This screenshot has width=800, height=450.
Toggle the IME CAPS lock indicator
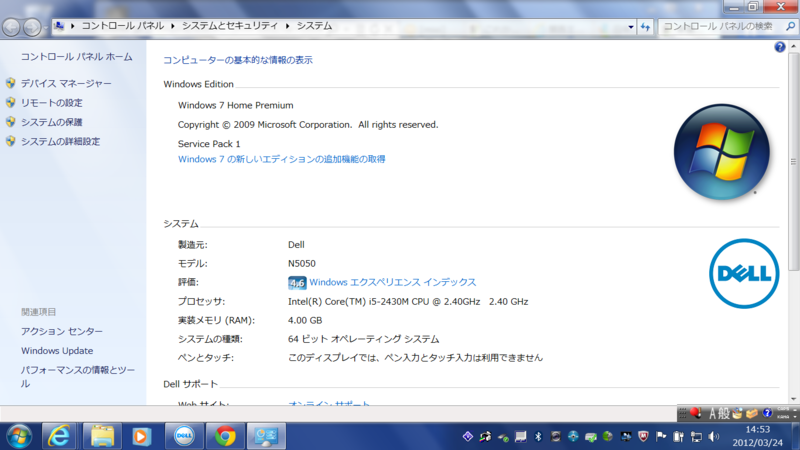pyautogui.click(x=783, y=409)
